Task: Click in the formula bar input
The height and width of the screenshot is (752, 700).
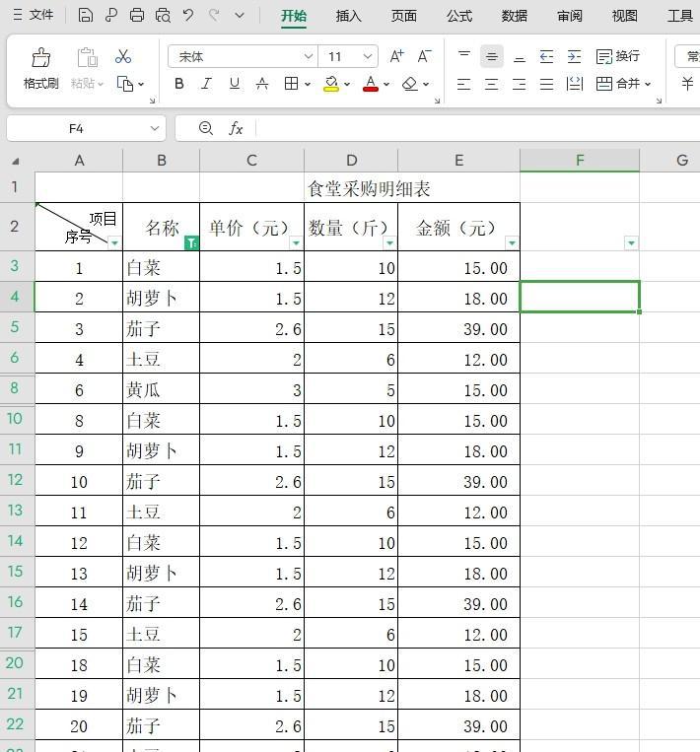Action: pos(478,128)
